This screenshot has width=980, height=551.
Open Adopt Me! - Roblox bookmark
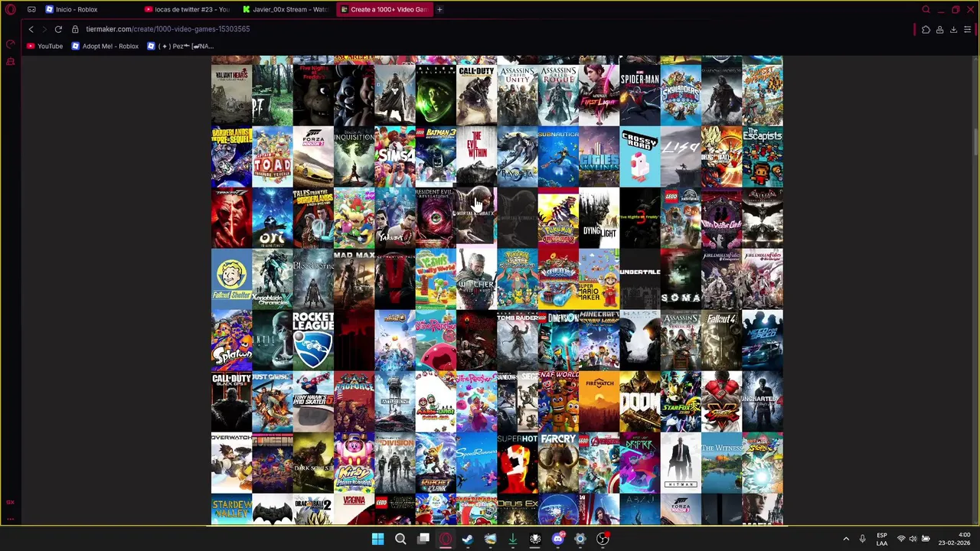click(x=105, y=46)
